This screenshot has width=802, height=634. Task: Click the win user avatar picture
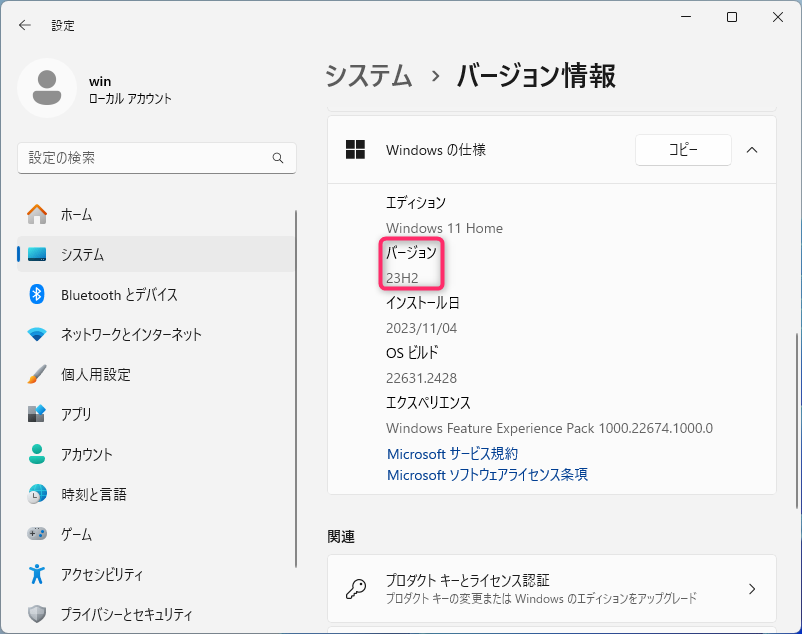[47, 88]
